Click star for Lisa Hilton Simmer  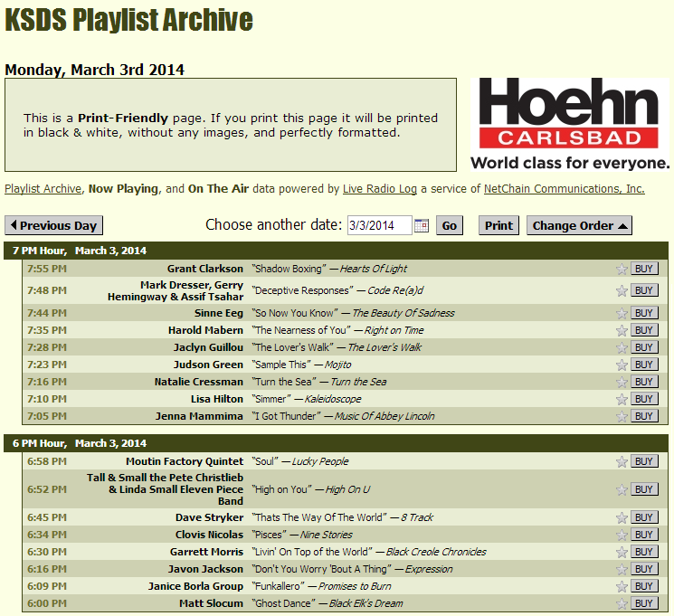(x=622, y=399)
